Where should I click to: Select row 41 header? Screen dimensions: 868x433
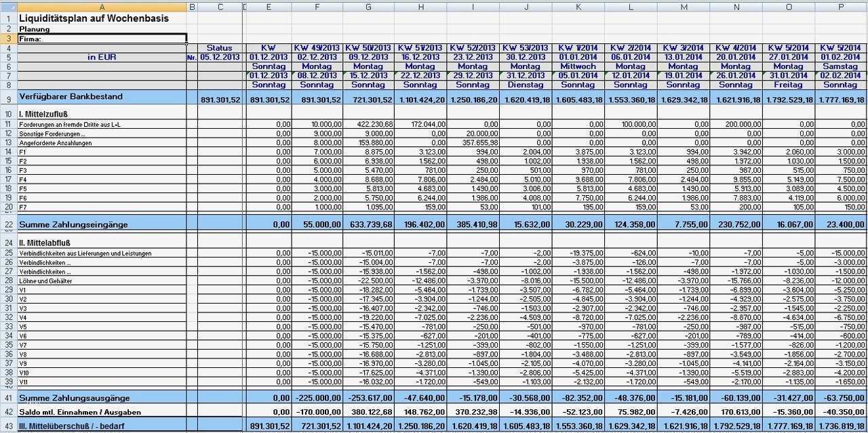pyautogui.click(x=8, y=398)
